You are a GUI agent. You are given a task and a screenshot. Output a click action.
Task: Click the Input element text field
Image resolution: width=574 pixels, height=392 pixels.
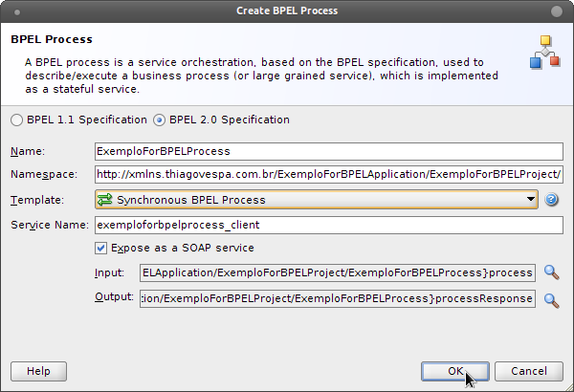[338, 273]
